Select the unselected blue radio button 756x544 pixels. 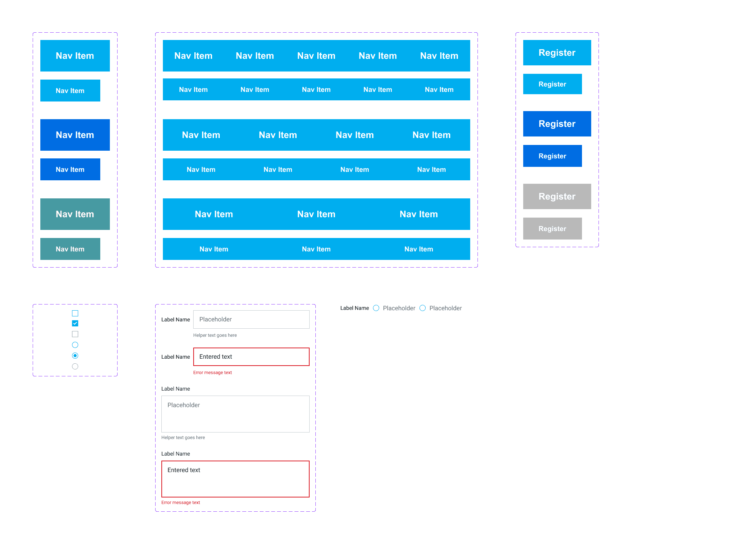(x=75, y=345)
